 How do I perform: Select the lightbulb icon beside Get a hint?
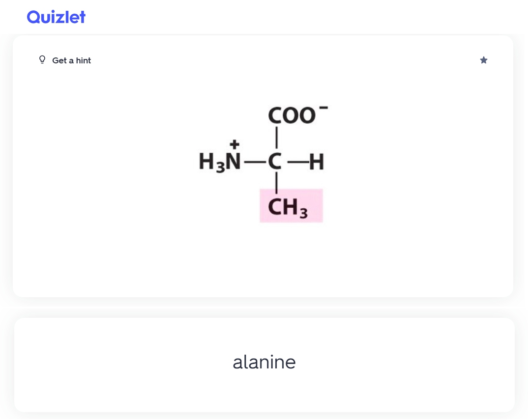42,59
